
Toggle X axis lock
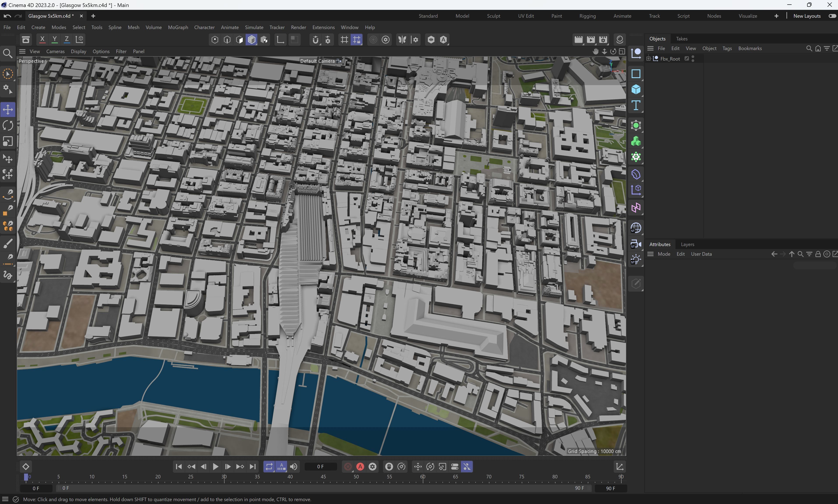pos(42,39)
